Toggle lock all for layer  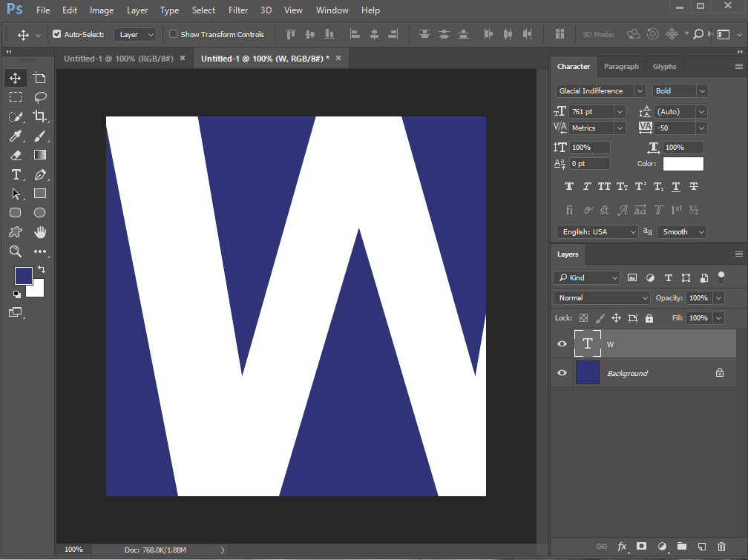[649, 318]
